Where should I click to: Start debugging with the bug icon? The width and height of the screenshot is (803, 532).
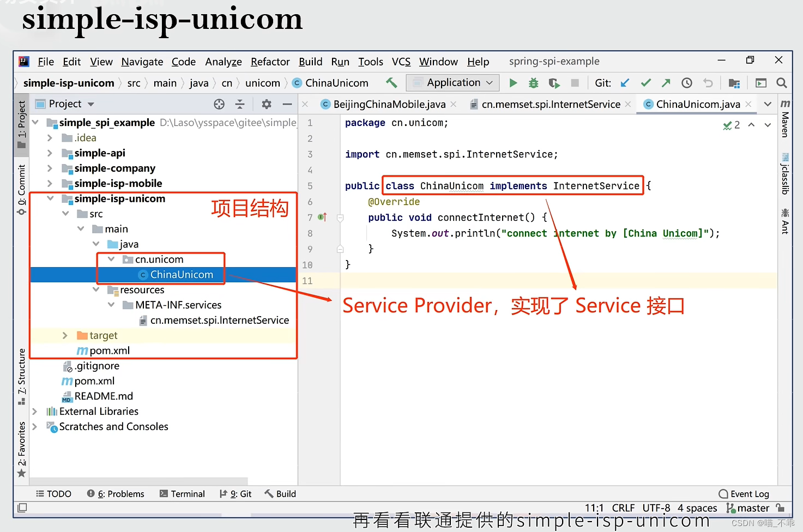tap(534, 83)
